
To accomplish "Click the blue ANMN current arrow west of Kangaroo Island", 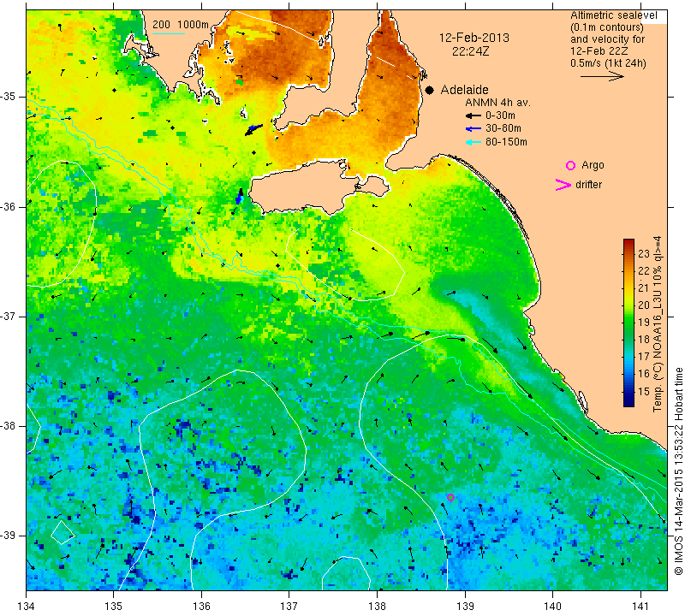I will click(239, 197).
